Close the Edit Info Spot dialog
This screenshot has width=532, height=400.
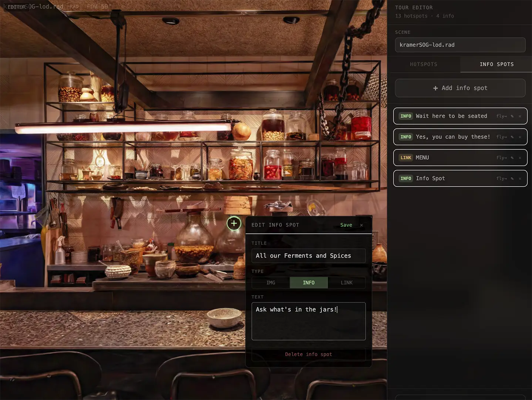[361, 225]
